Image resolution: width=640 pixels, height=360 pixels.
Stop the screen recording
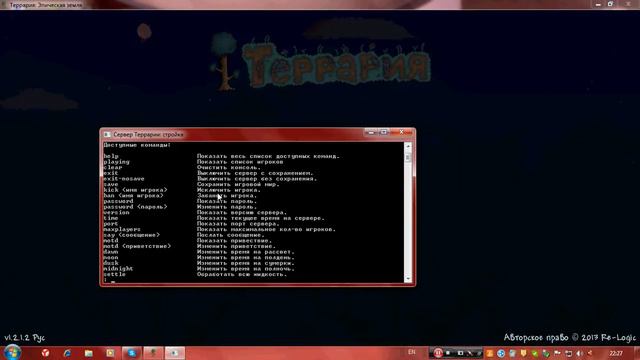(x=449, y=353)
